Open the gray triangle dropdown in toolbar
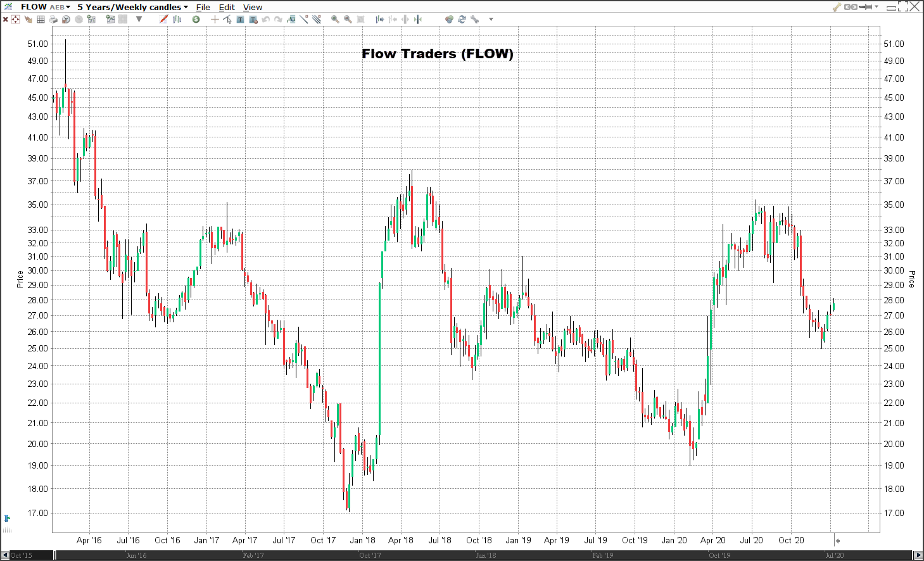This screenshot has height=561, width=924. coord(139,19)
